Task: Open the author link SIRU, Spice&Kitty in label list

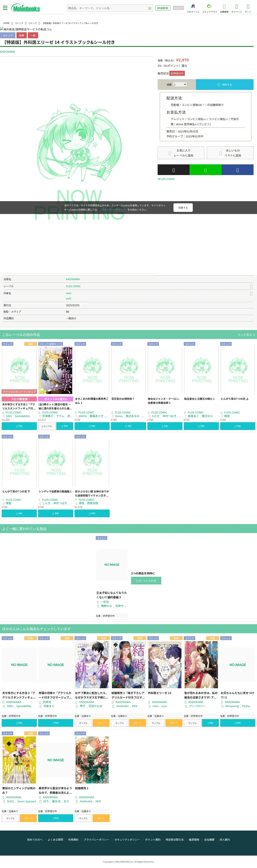Action: 18,416
